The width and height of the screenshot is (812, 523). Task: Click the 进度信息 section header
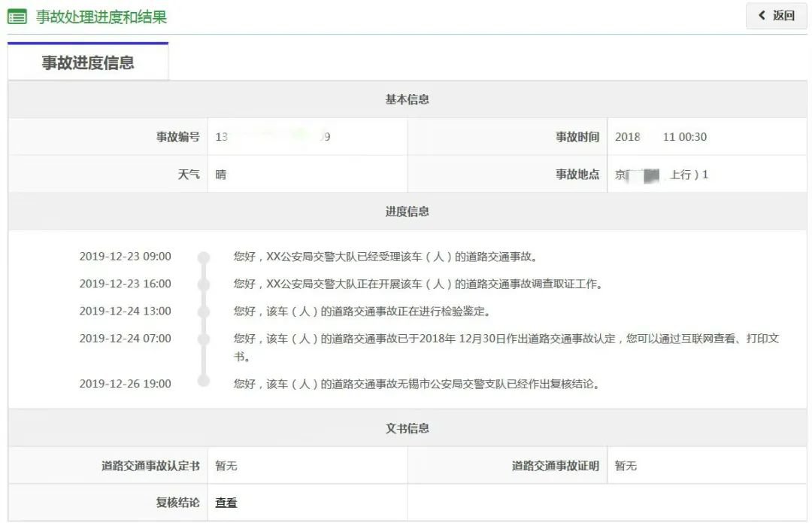click(x=407, y=211)
